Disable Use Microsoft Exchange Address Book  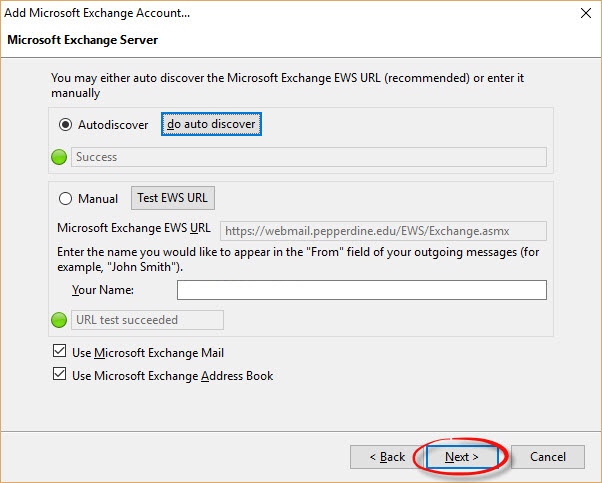tap(58, 376)
